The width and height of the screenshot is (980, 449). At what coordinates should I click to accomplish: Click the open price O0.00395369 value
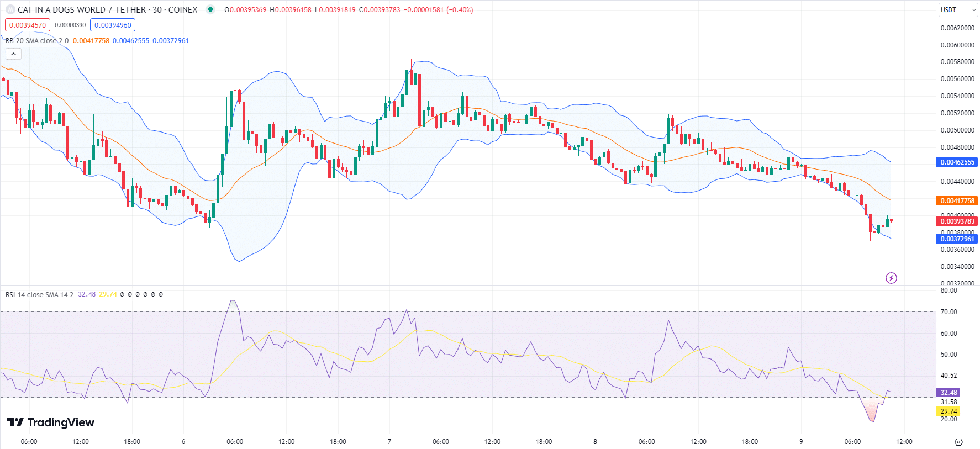click(245, 10)
